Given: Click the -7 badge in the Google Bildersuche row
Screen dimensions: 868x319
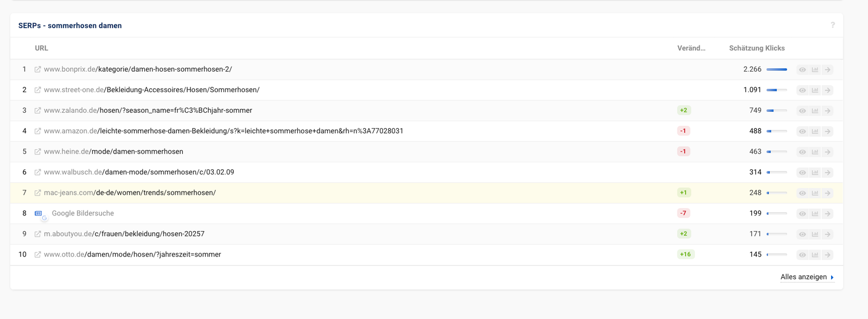Looking at the screenshot, I should point(684,214).
